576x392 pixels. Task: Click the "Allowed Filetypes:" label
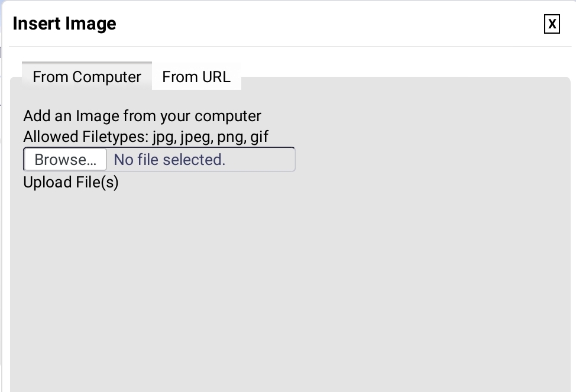point(86,137)
